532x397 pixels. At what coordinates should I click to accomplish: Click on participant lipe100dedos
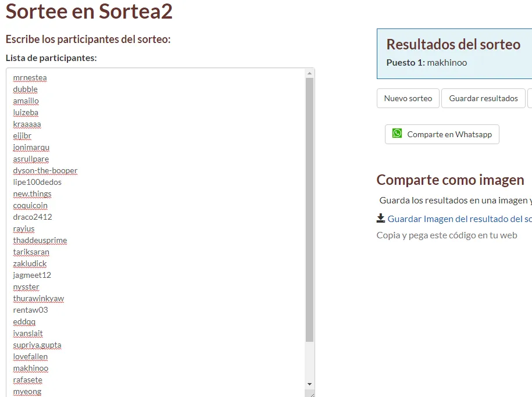coord(37,182)
